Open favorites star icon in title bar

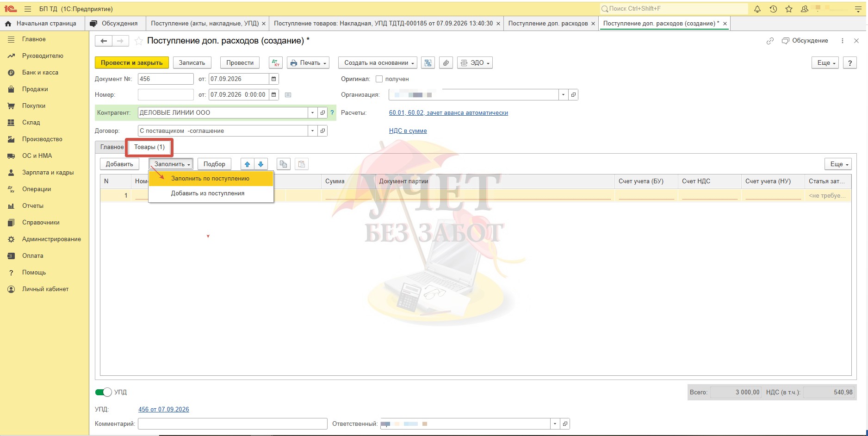coord(789,9)
